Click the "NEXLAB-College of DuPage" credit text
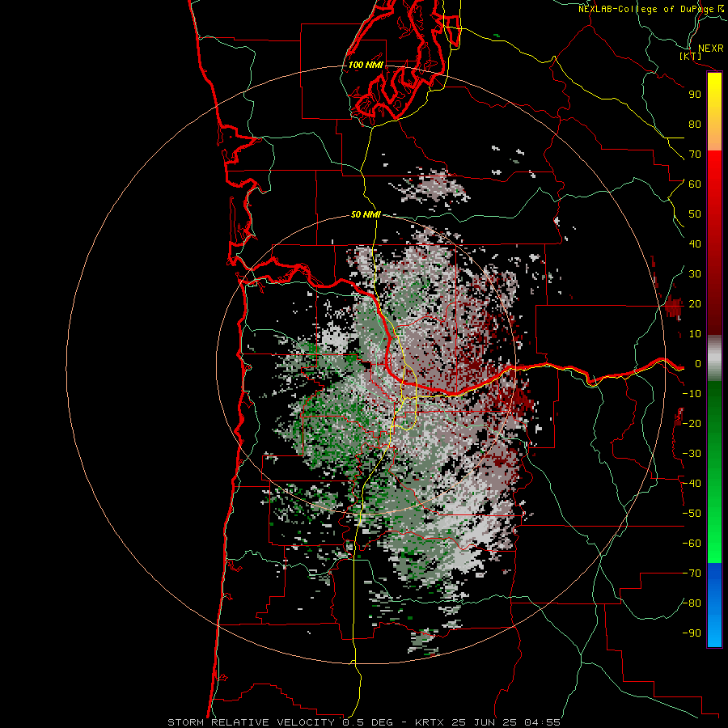The height and width of the screenshot is (728, 728). [x=646, y=9]
